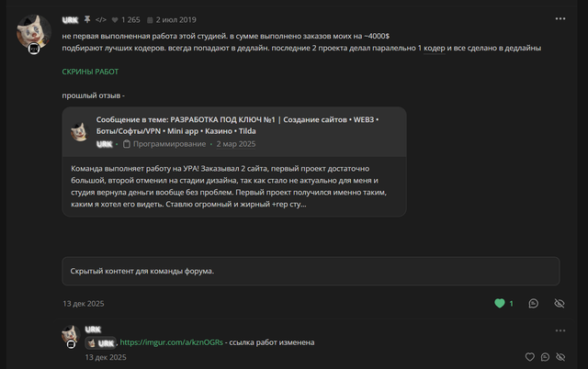This screenshot has width=588, height=369.
Task: Click the 2 мар 2025 date in quote
Action: [x=236, y=144]
